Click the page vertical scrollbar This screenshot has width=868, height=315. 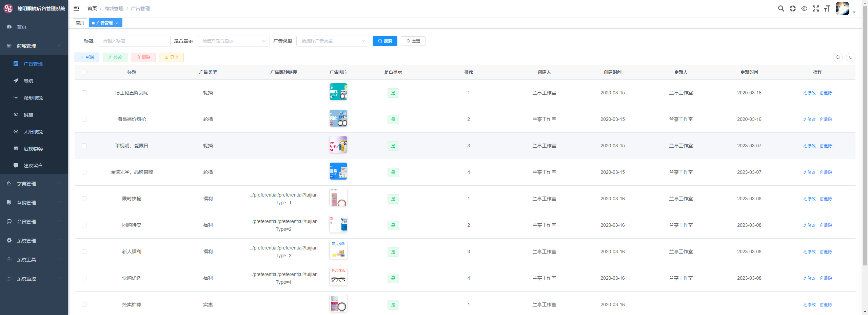tap(865, 136)
